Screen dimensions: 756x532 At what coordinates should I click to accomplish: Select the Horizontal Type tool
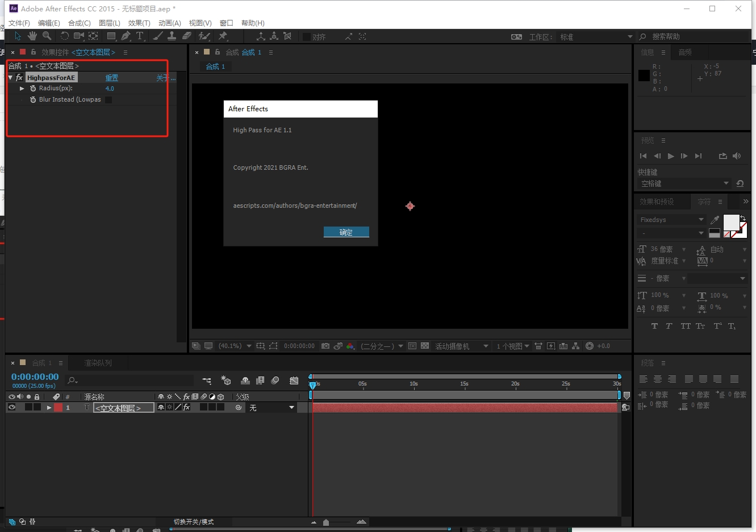click(140, 36)
